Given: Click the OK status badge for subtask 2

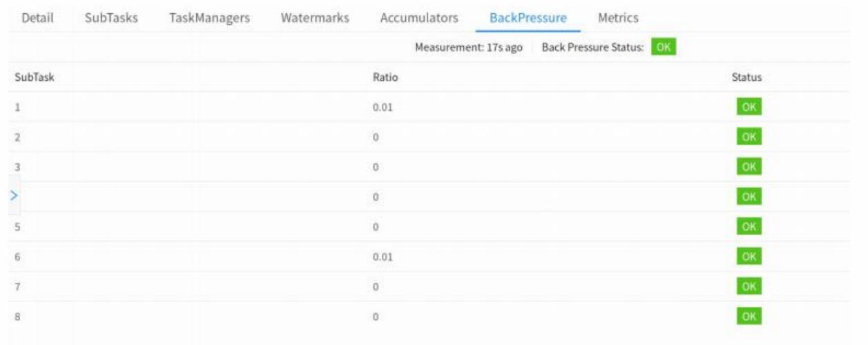Looking at the screenshot, I should [x=746, y=138].
